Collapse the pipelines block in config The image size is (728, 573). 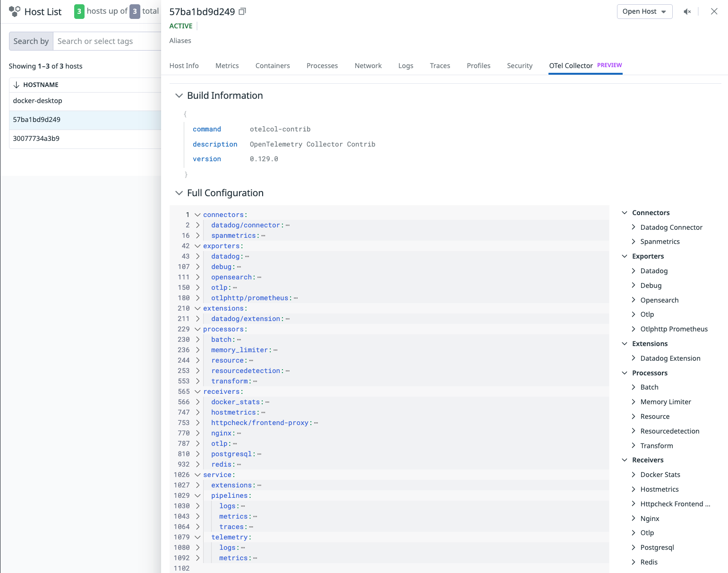pos(197,495)
